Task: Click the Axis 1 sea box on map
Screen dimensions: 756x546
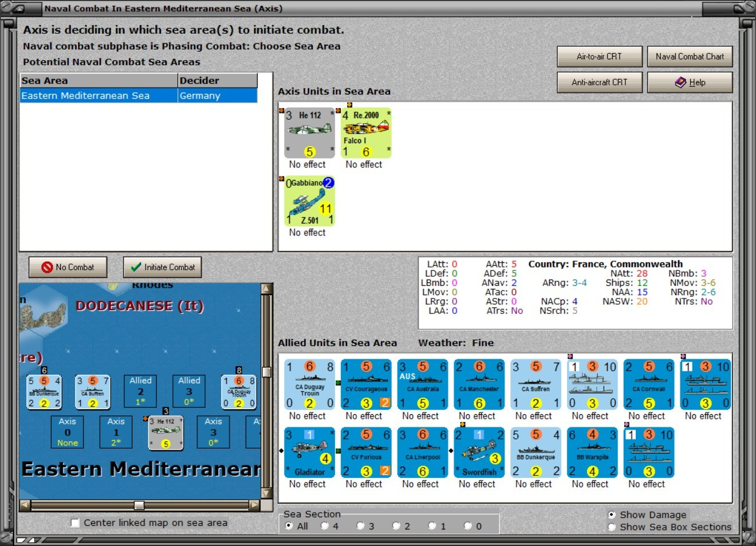Action: (116, 432)
